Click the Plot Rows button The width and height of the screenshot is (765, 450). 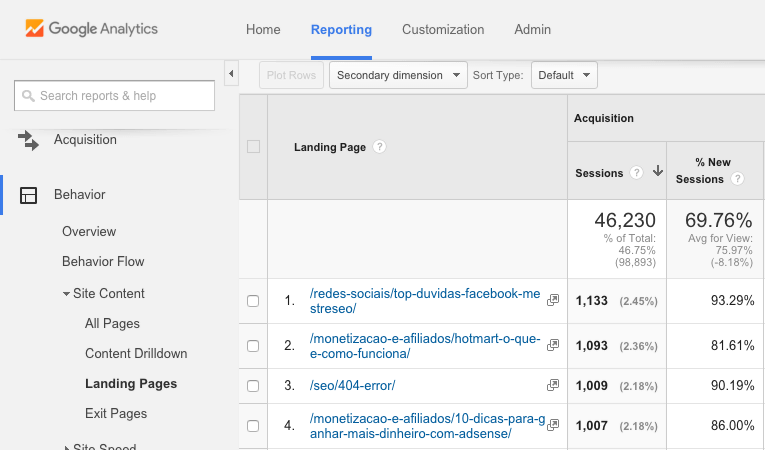coord(291,75)
